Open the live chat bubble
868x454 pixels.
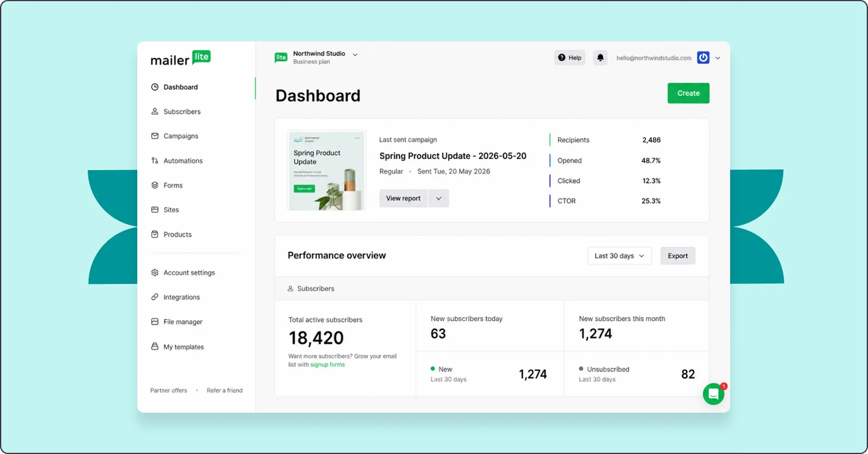tap(714, 394)
